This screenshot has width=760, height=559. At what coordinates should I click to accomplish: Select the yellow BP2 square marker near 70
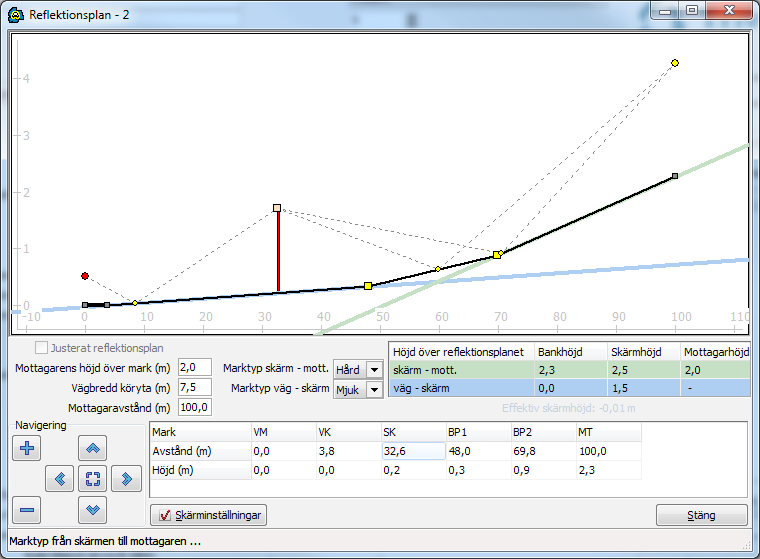click(497, 255)
